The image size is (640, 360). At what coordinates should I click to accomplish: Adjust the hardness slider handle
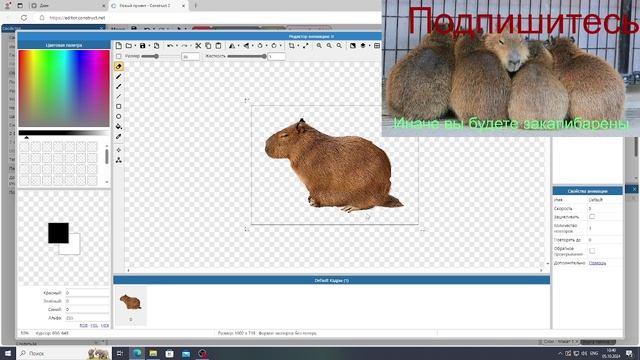pos(264,56)
